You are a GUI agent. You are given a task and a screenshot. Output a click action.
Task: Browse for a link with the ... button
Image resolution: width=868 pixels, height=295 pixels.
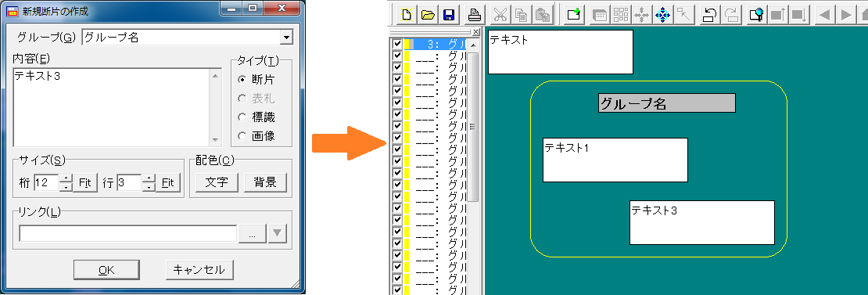point(253,234)
